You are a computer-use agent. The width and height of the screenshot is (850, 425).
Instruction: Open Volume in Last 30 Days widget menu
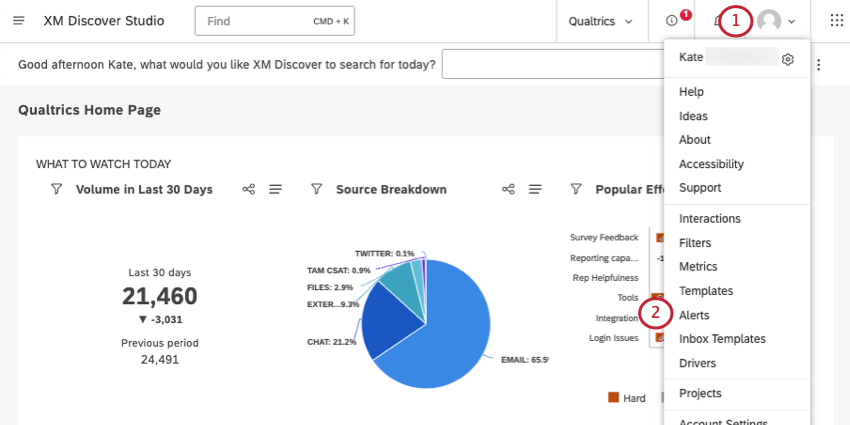pyautogui.click(x=275, y=189)
